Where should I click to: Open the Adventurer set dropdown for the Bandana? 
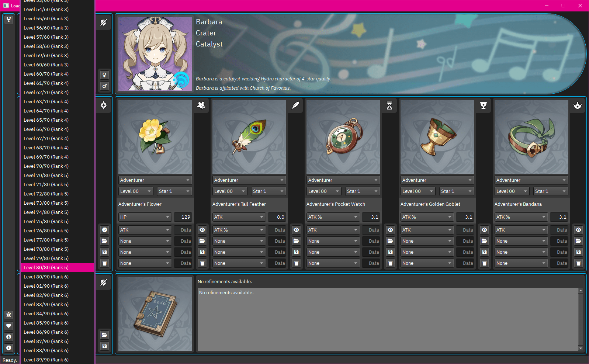pos(531,180)
